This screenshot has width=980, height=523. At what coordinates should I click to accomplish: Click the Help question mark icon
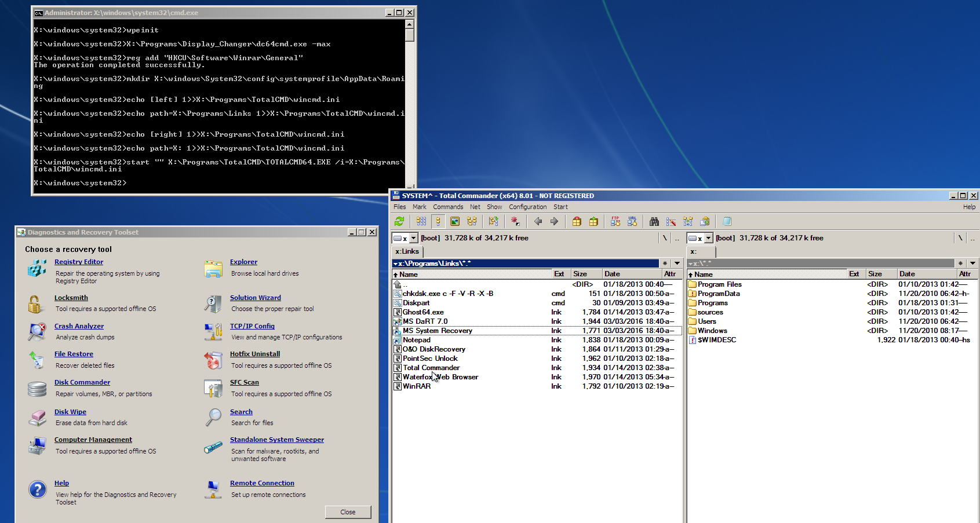point(37,489)
